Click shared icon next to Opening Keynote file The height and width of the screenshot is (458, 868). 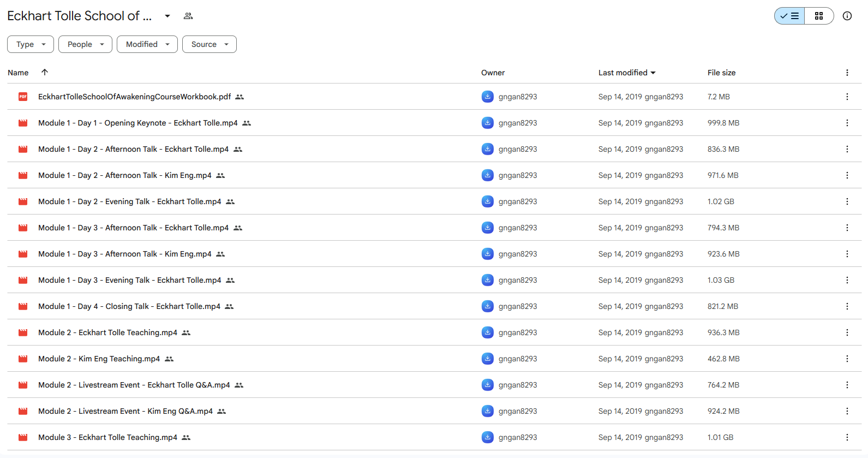[247, 123]
